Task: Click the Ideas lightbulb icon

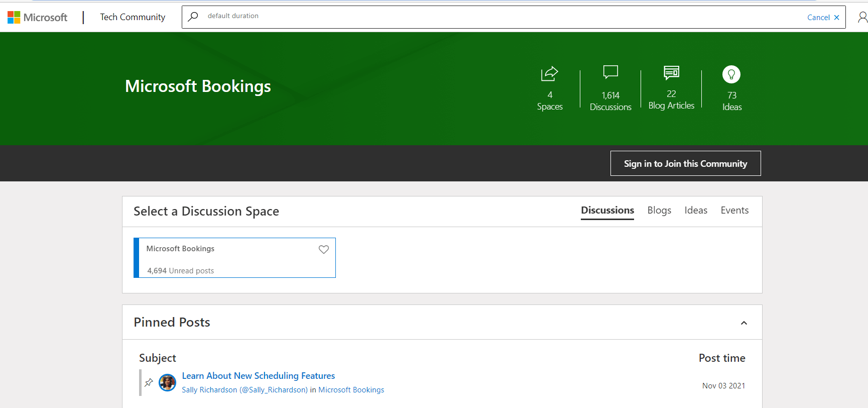Action: [x=731, y=74]
